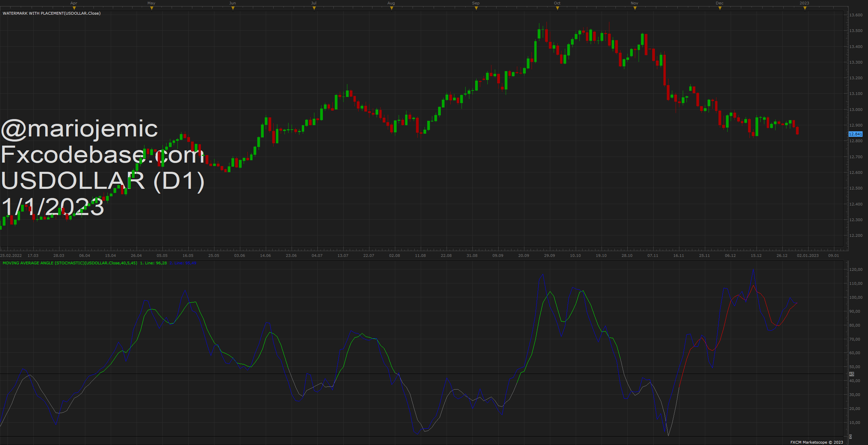Click the level 45 marker on indicator axis
Viewport: 868px width, 445px height.
coord(852,374)
